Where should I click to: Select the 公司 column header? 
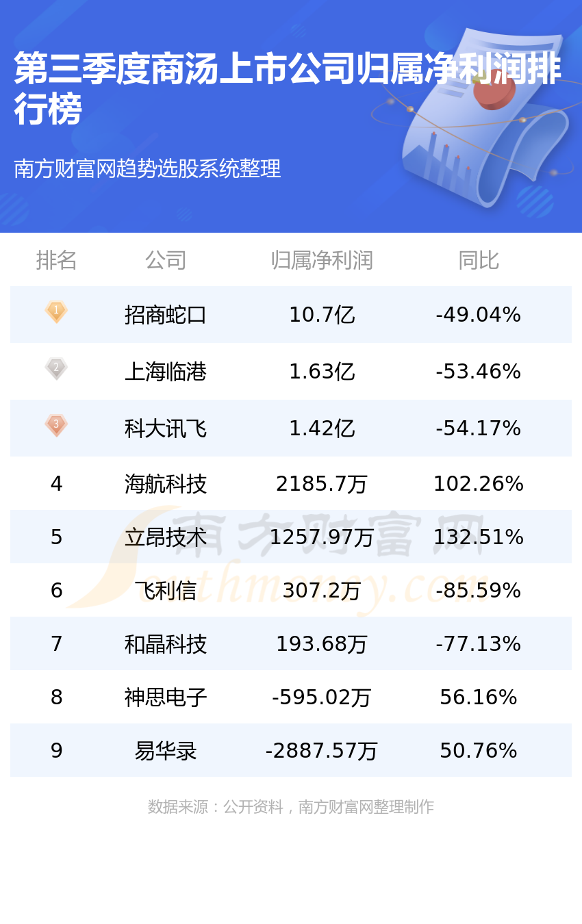[x=166, y=260]
